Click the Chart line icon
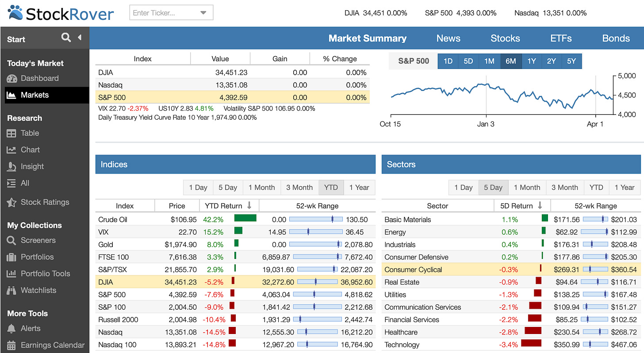 pos(11,150)
